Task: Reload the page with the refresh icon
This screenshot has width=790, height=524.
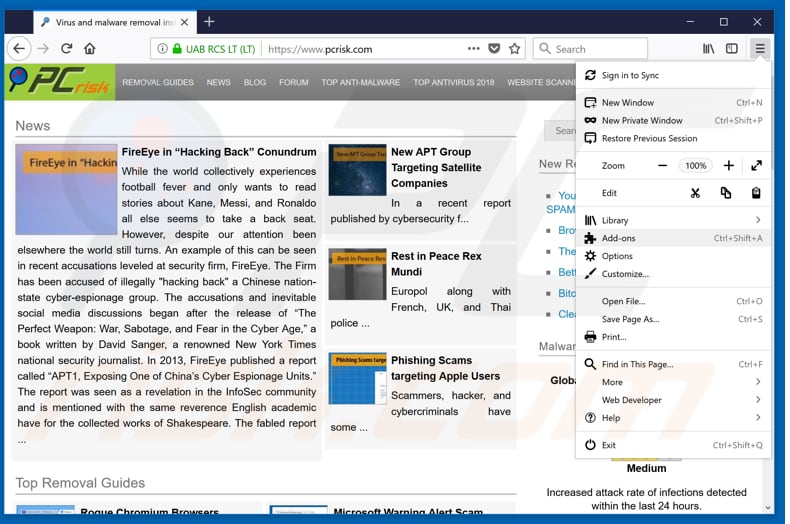Action: pos(67,48)
